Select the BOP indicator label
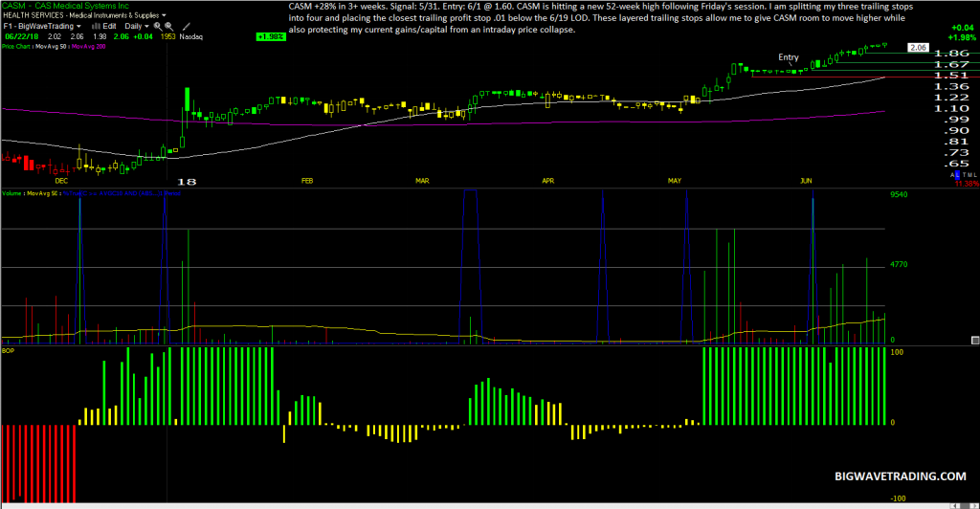The image size is (980, 509). click(x=8, y=351)
